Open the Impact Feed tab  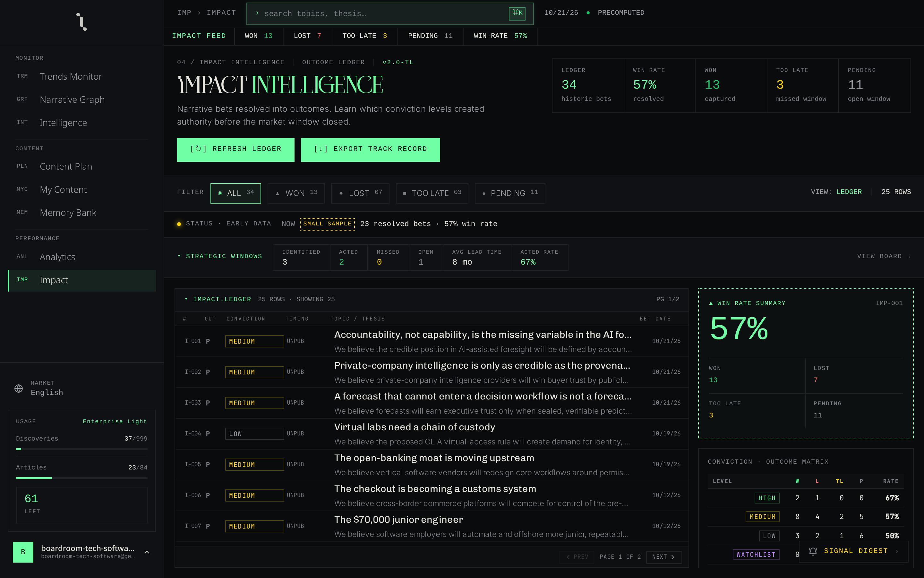point(199,36)
